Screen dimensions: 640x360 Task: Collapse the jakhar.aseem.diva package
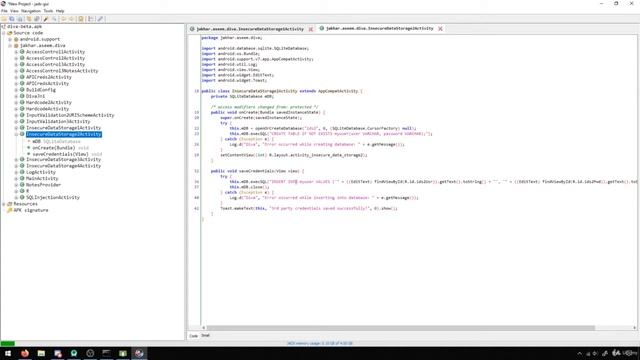(x=10, y=46)
